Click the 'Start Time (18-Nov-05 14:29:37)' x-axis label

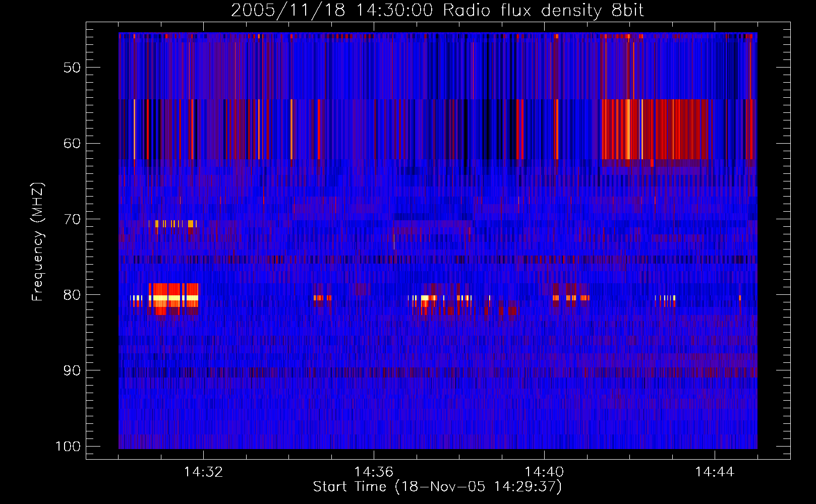coord(437,487)
